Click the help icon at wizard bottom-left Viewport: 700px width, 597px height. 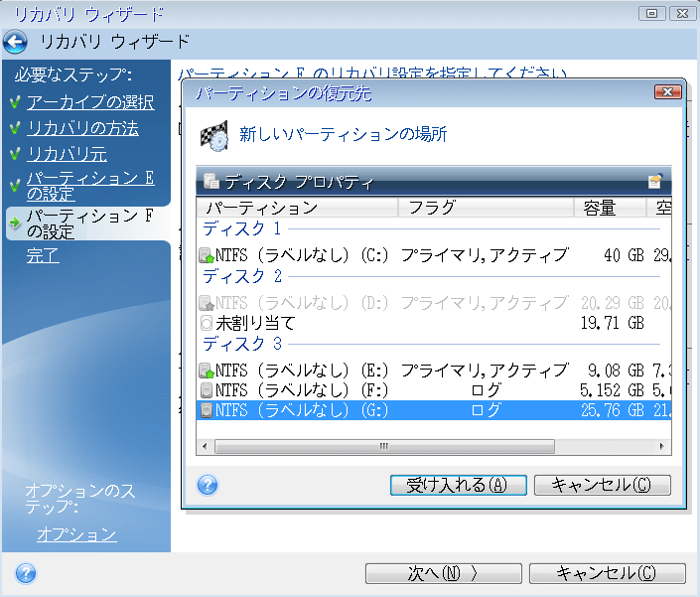pyautogui.click(x=26, y=573)
